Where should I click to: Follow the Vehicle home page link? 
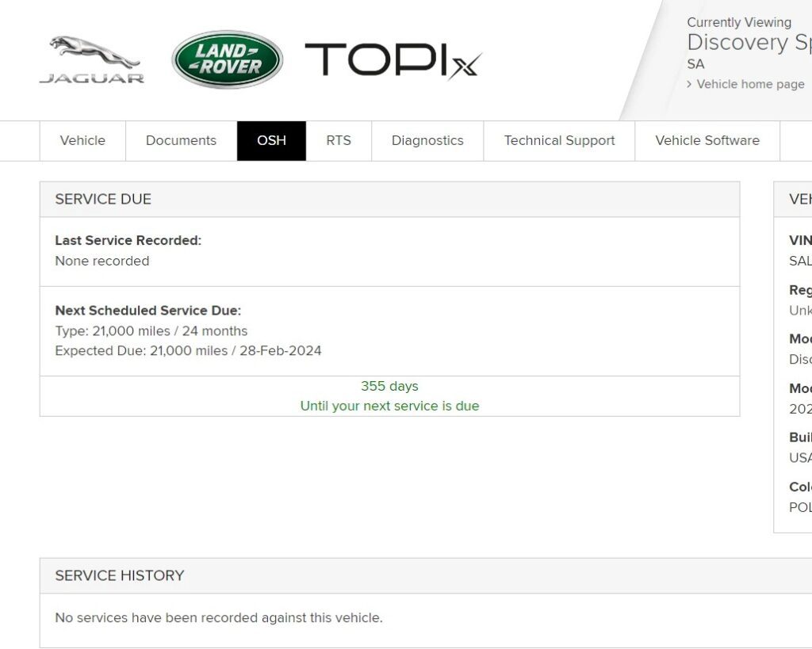tap(750, 84)
